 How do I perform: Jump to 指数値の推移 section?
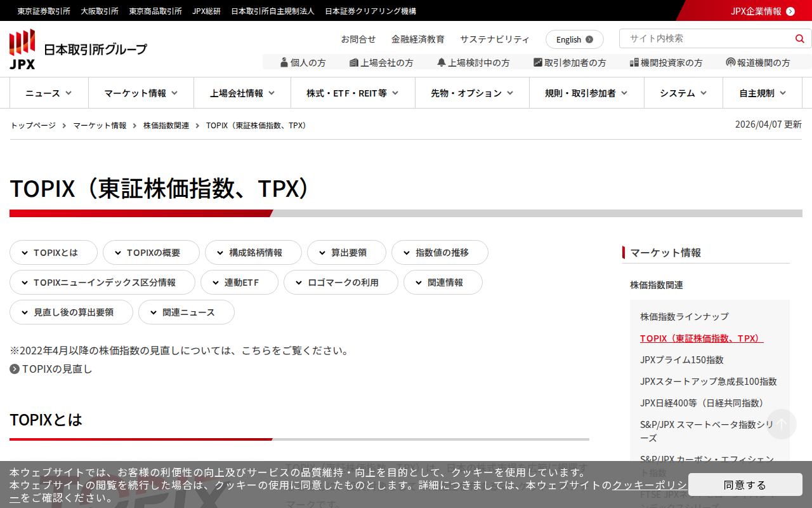440,253
